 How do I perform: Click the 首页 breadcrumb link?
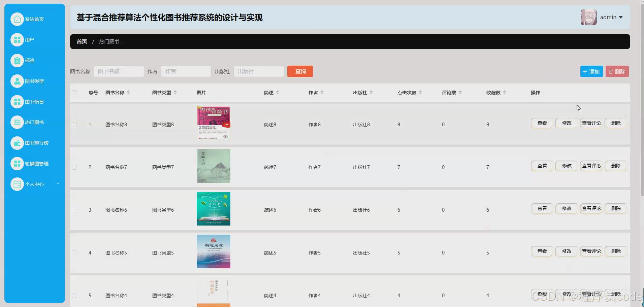pyautogui.click(x=82, y=42)
